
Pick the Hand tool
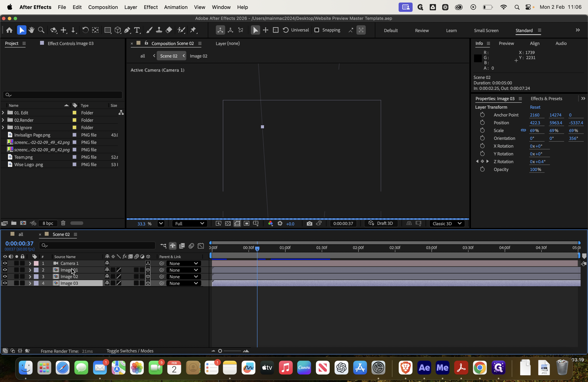pos(31,30)
